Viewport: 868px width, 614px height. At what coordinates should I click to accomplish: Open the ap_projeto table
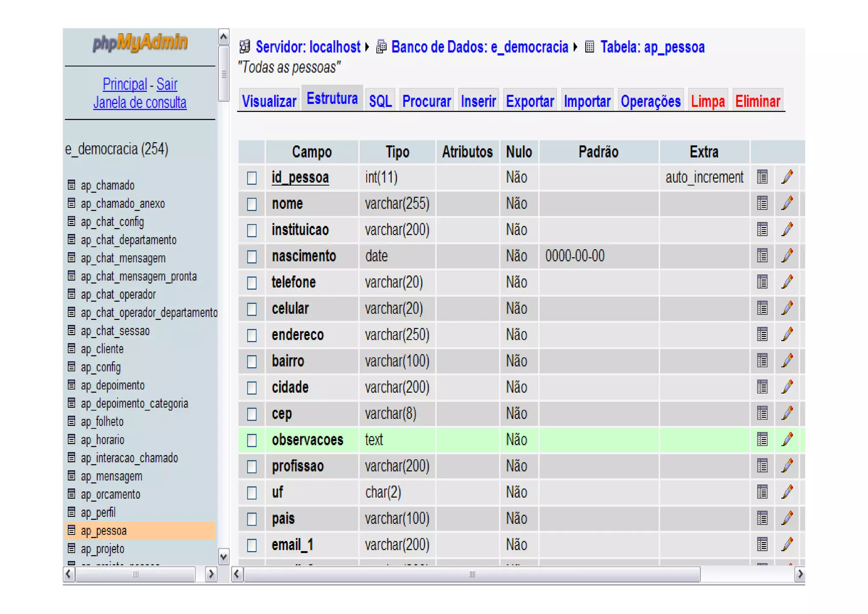point(103,549)
